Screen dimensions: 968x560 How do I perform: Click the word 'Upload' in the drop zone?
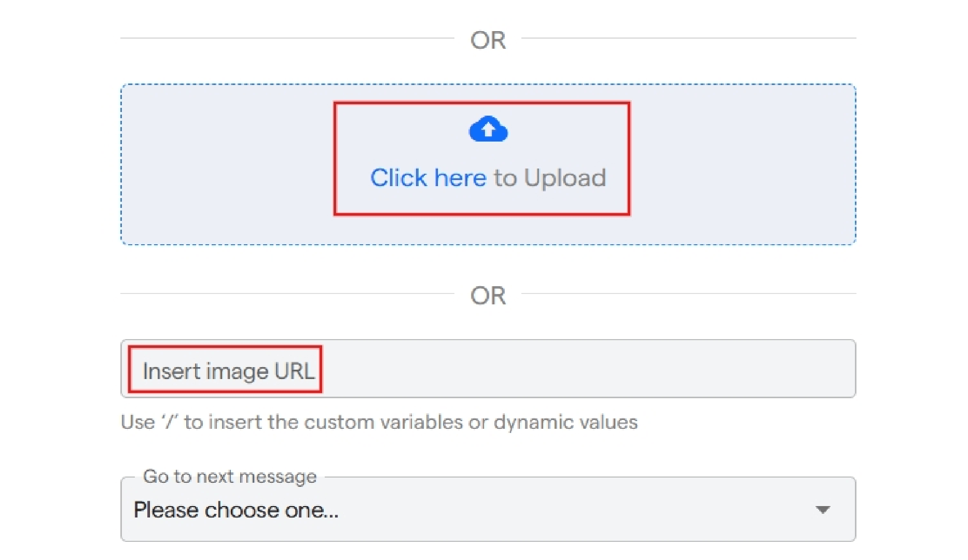pos(565,179)
